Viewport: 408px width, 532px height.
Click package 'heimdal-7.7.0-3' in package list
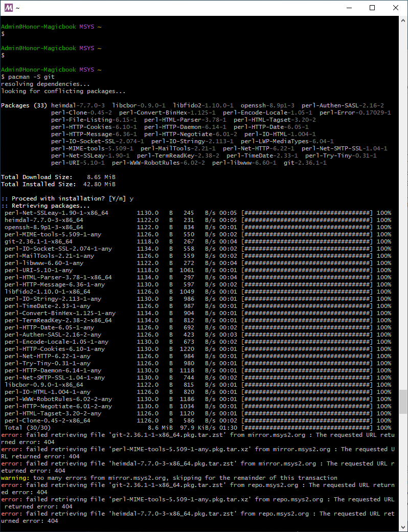(x=78, y=105)
